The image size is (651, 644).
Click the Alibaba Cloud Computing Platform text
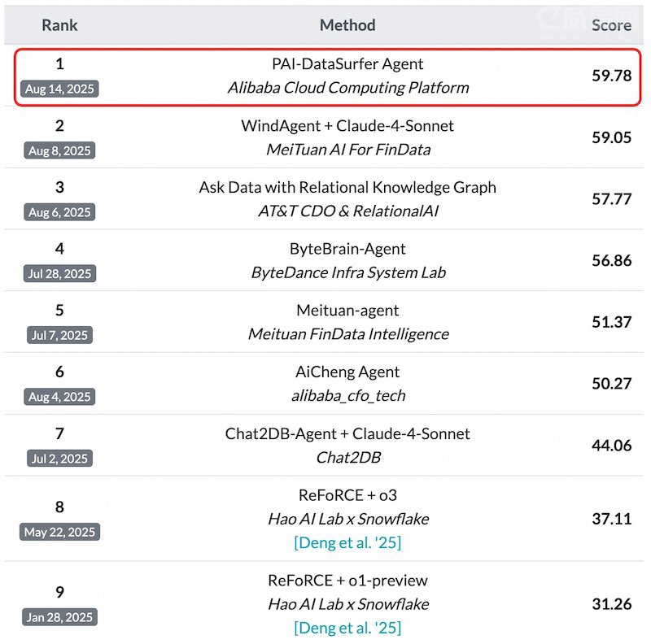click(347, 87)
